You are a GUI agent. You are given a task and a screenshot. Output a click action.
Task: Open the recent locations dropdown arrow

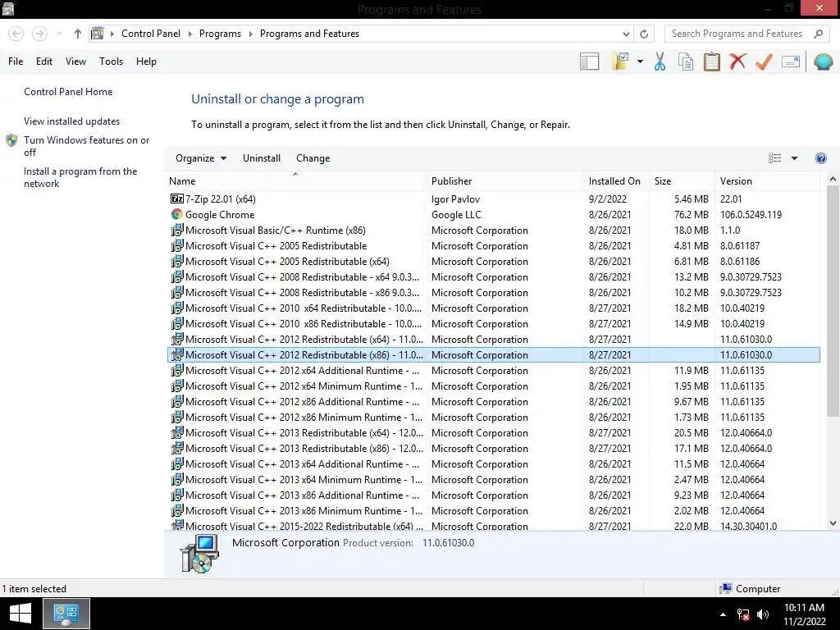(59, 34)
